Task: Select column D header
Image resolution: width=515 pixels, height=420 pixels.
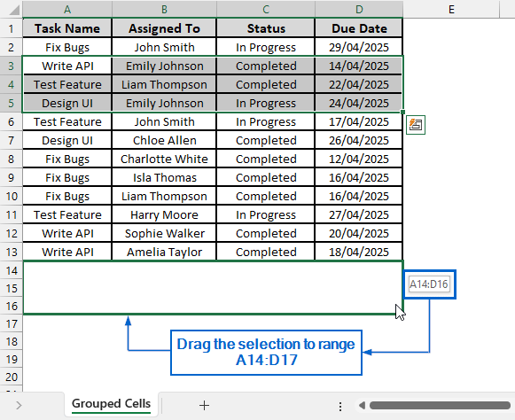Action: tap(359, 9)
